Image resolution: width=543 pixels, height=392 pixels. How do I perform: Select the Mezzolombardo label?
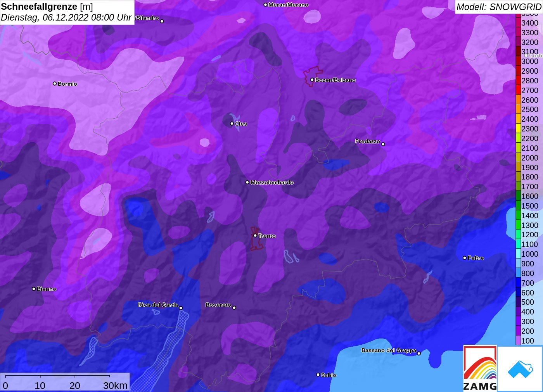[x=272, y=182]
